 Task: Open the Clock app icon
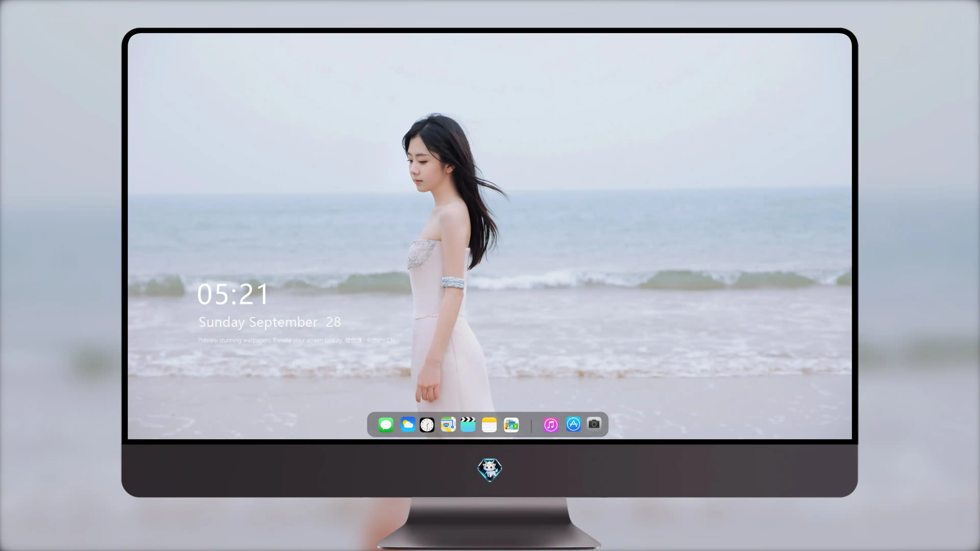pyautogui.click(x=427, y=425)
